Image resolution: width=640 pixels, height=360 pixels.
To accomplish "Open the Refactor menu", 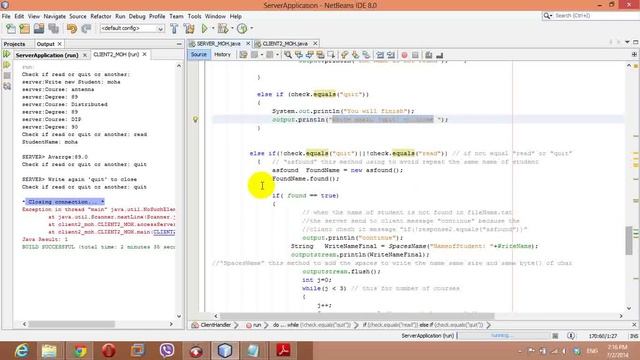I will click(101, 16).
